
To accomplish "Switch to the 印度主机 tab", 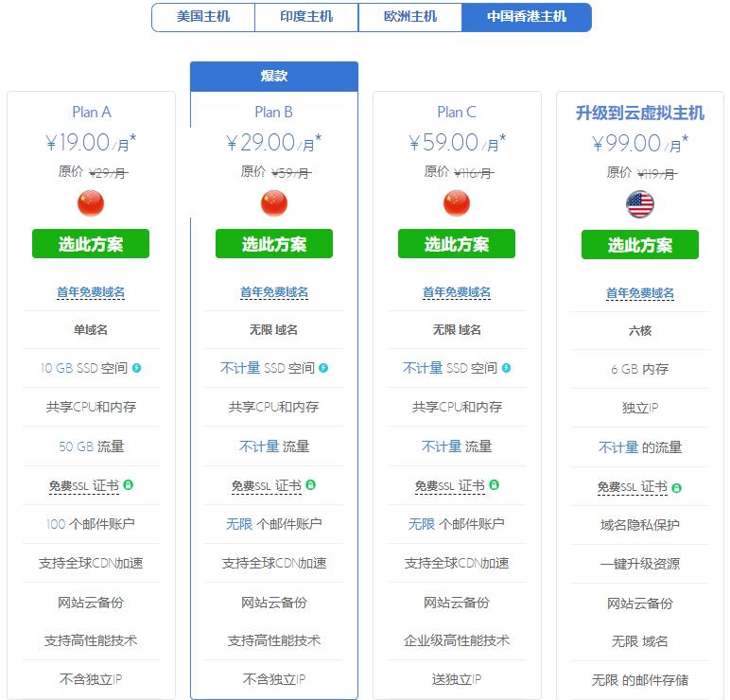I will (306, 17).
